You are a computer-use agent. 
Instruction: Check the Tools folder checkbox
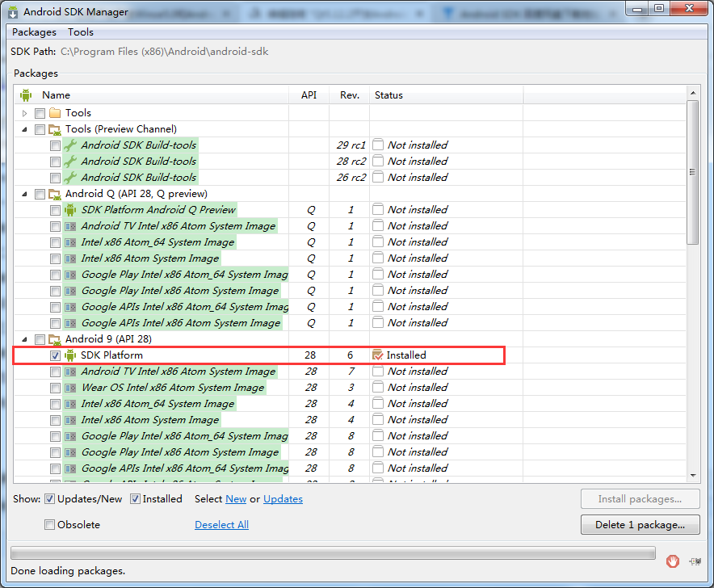[x=40, y=113]
